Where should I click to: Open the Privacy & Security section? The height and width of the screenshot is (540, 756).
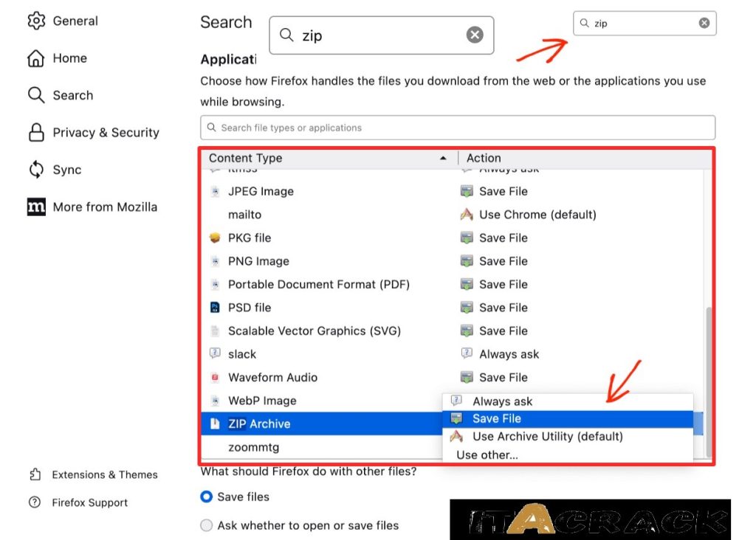click(106, 132)
